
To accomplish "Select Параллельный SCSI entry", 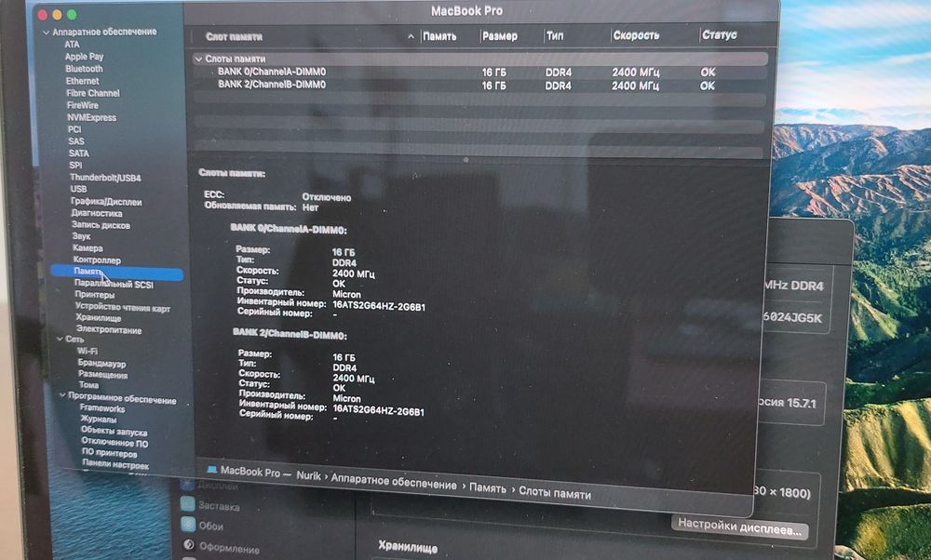I will click(x=114, y=284).
